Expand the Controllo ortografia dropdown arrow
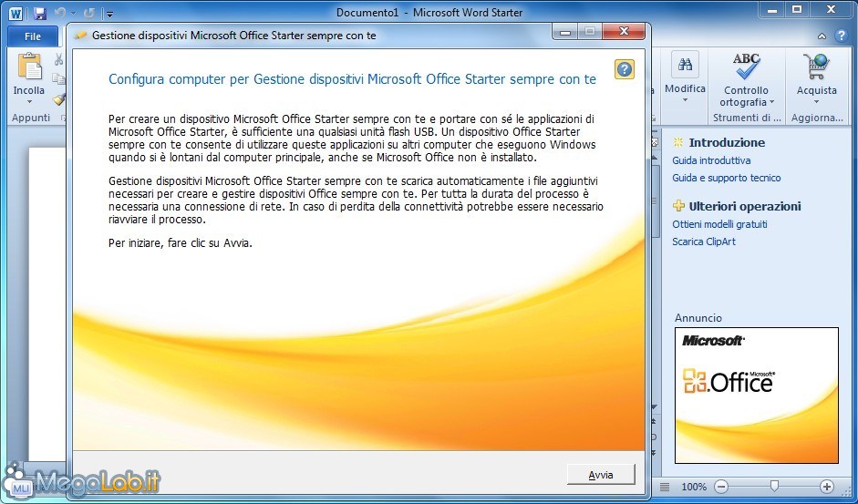858x504 pixels. coord(772,102)
